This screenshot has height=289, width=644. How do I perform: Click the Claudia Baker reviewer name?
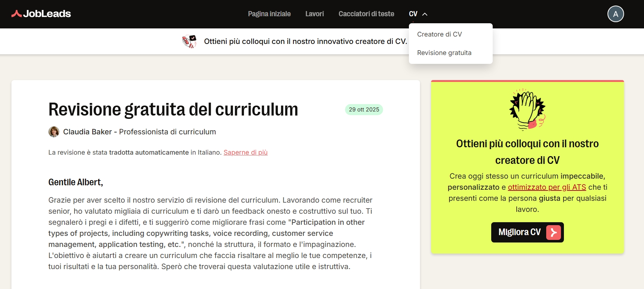tap(87, 132)
